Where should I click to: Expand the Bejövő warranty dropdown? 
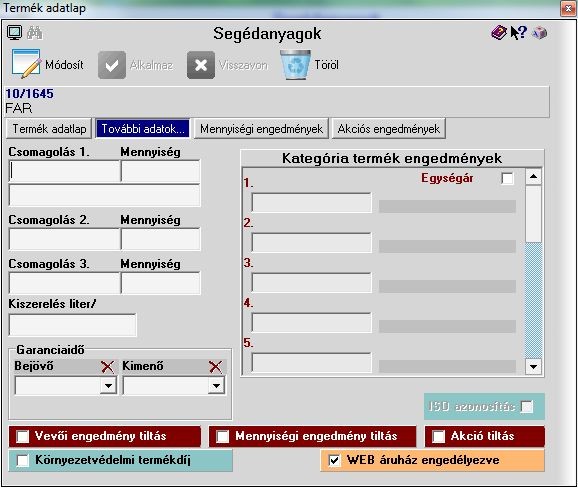[x=108, y=386]
